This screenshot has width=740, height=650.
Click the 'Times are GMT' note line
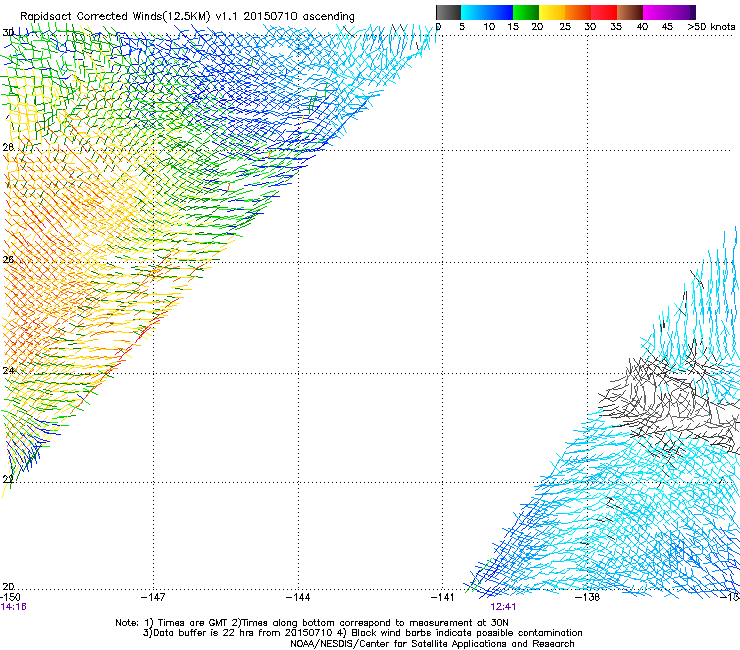pos(312,623)
